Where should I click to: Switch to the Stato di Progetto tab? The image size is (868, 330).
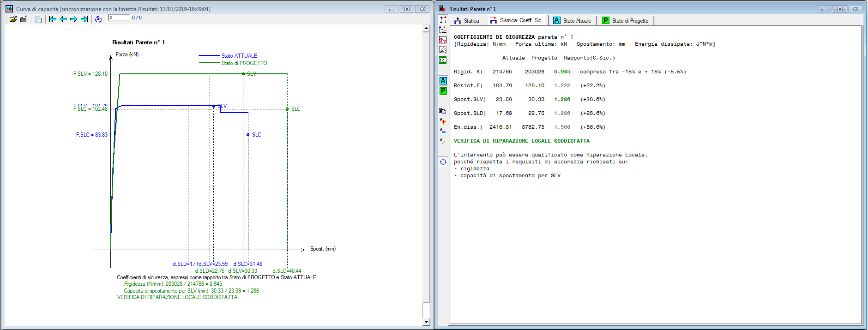[x=626, y=20]
